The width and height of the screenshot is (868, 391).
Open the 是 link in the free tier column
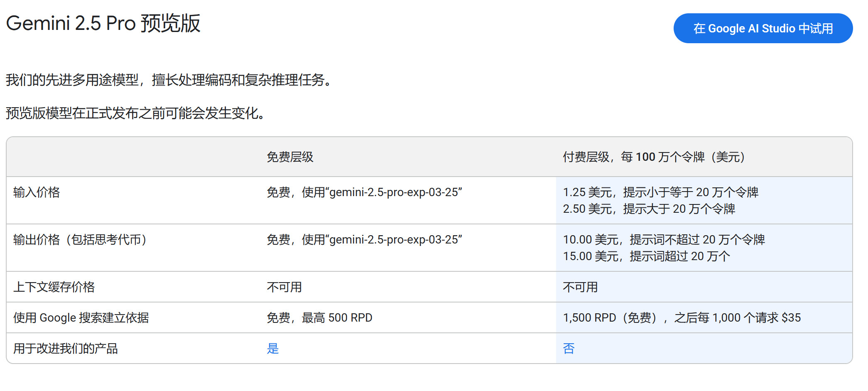[272, 348]
